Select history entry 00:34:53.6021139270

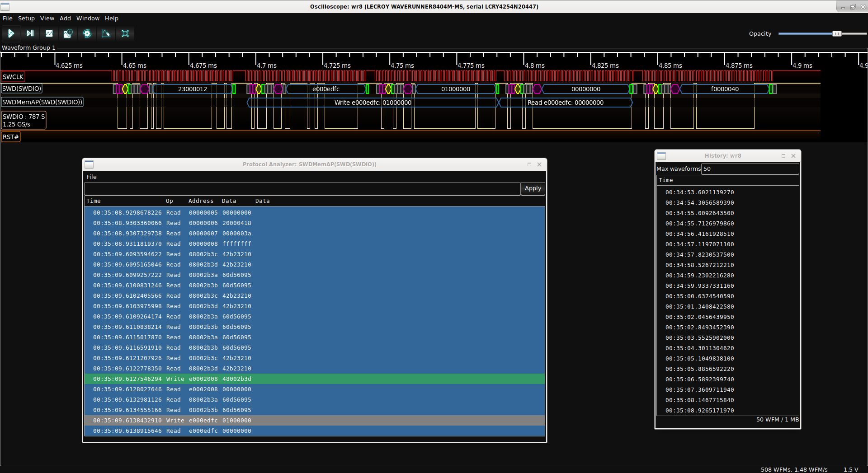click(x=727, y=192)
